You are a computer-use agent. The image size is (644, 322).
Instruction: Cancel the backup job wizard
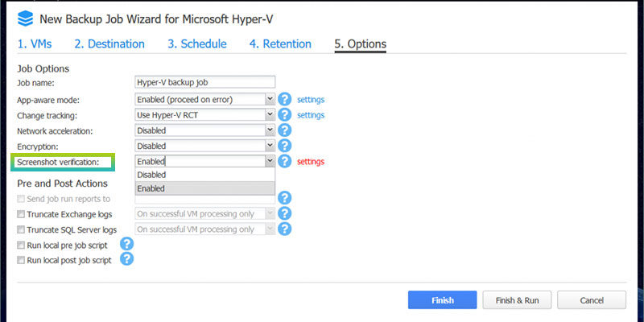coord(592,299)
